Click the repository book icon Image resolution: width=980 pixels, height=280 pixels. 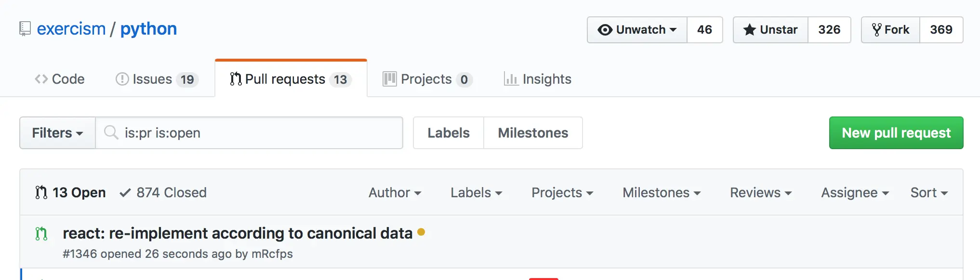click(25, 29)
